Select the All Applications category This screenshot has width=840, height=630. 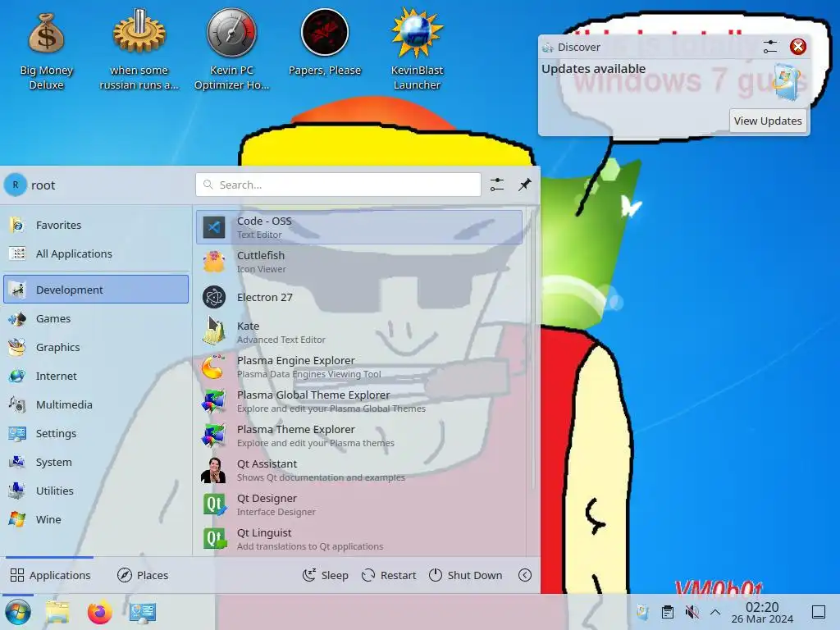97,253
